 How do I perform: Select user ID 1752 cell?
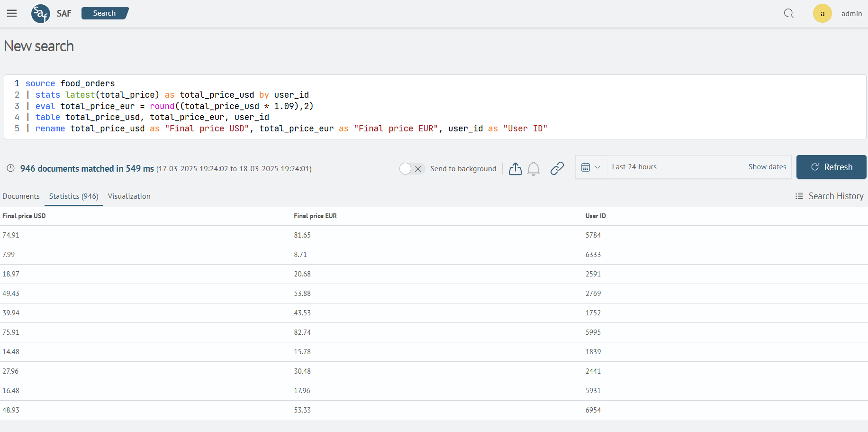tap(593, 313)
